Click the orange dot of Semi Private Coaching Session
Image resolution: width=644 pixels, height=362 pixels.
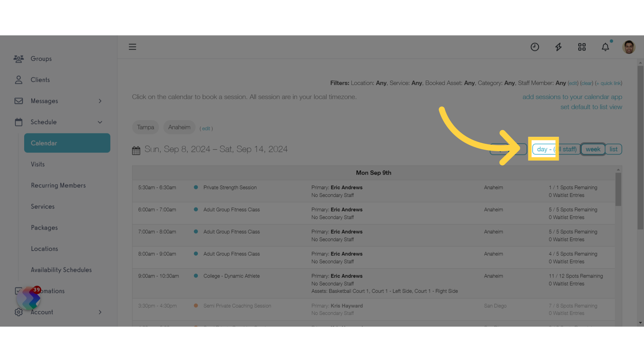[x=196, y=306]
